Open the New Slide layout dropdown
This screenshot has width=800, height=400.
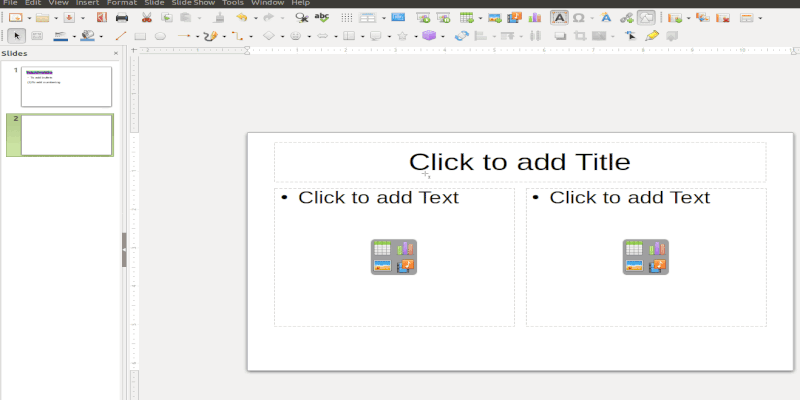[688, 18]
